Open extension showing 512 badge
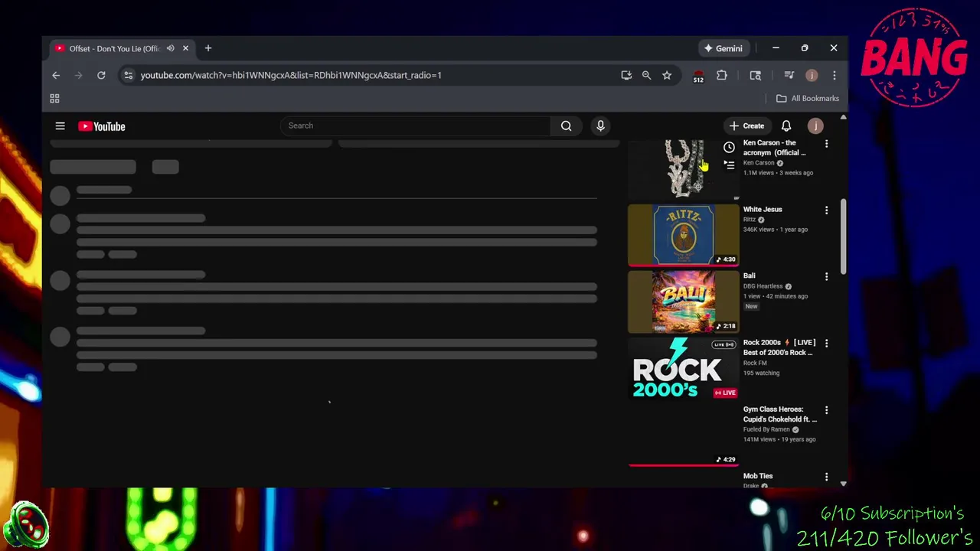 click(x=698, y=75)
